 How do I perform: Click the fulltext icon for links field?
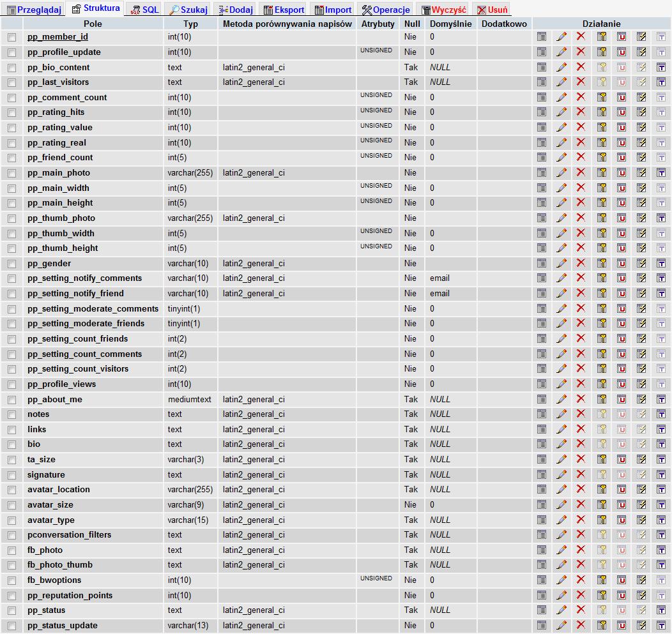pos(661,429)
